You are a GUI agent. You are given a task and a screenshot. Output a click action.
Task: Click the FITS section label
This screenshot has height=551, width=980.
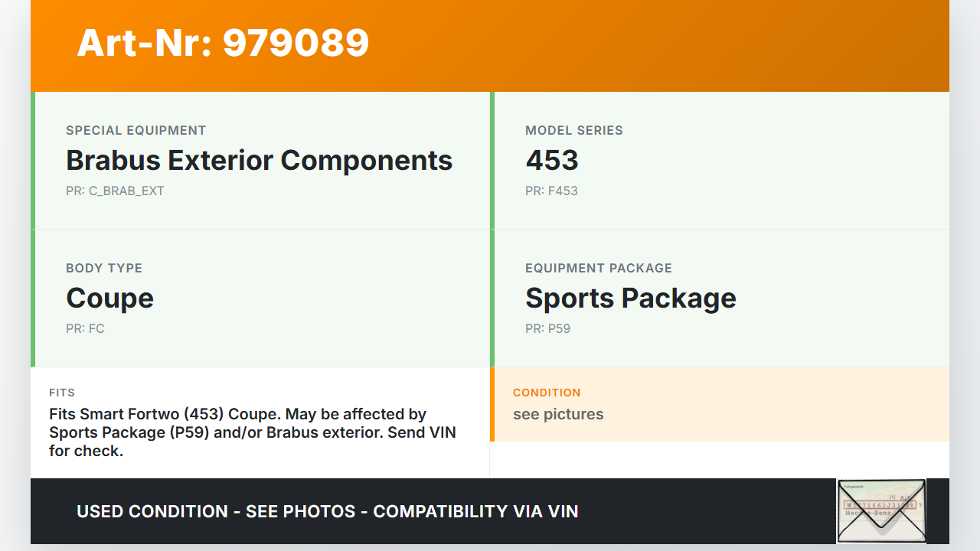click(x=62, y=393)
